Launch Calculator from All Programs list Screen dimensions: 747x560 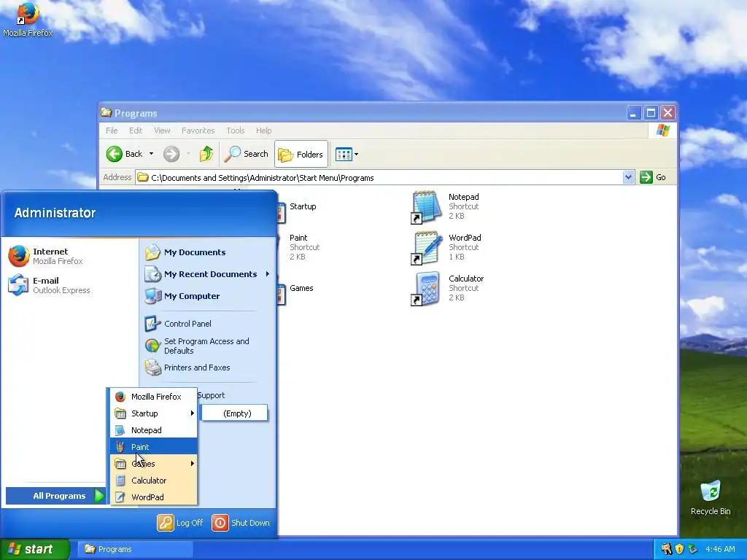click(154, 481)
